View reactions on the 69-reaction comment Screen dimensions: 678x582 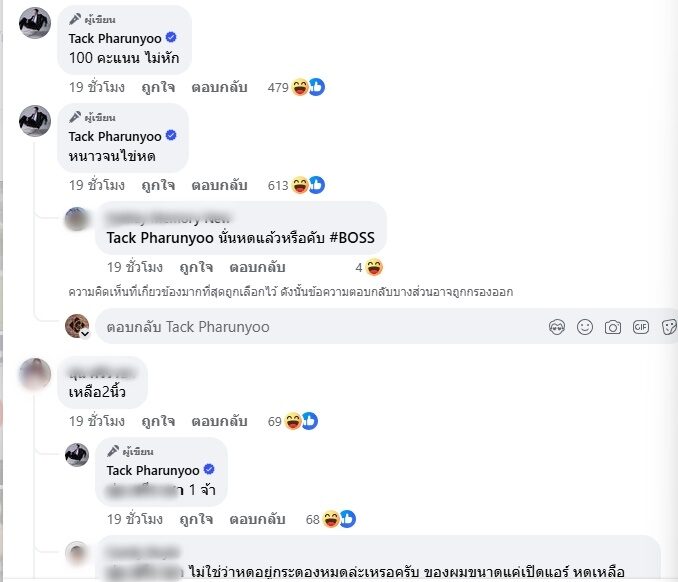click(293, 421)
